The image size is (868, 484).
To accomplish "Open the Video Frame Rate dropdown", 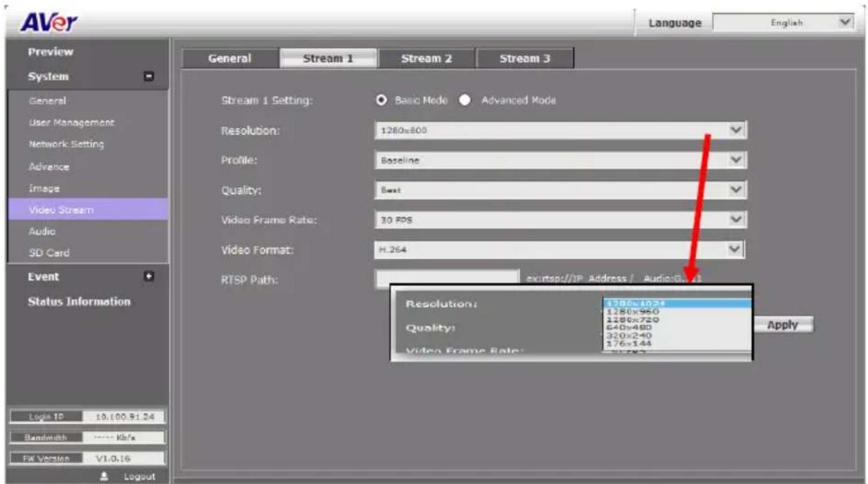I will (560, 219).
